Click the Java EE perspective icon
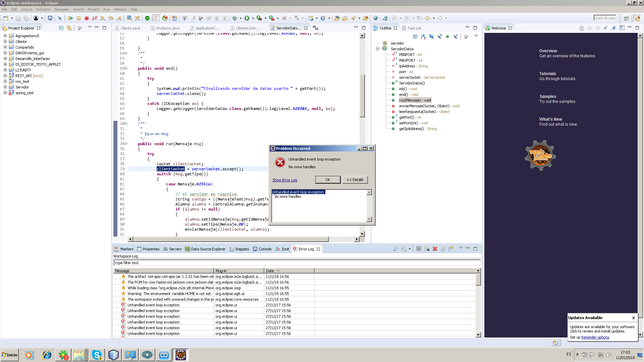The width and height of the screenshot is (644, 362). click(637, 18)
